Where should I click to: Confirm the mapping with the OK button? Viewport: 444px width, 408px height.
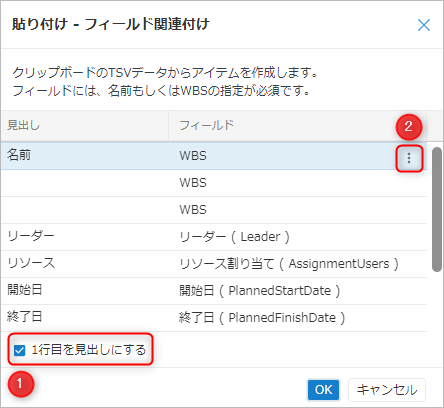[323, 389]
